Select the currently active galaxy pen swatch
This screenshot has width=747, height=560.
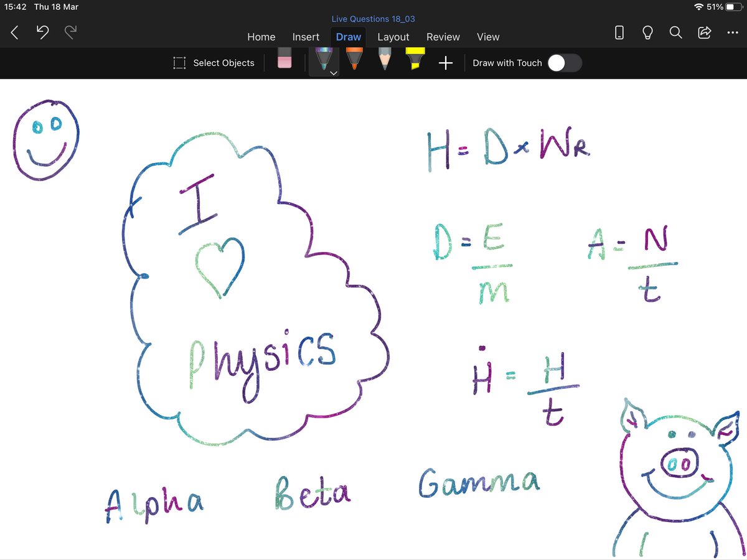[x=324, y=59]
